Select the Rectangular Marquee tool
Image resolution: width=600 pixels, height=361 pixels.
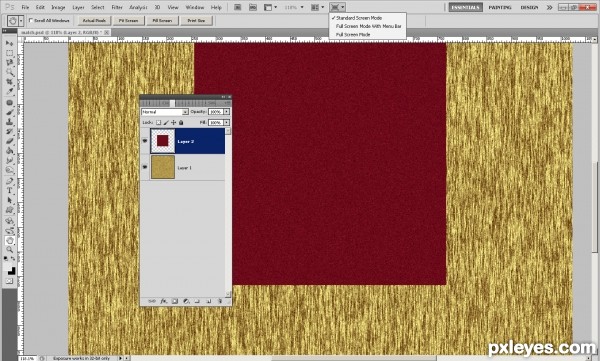coord(10,53)
